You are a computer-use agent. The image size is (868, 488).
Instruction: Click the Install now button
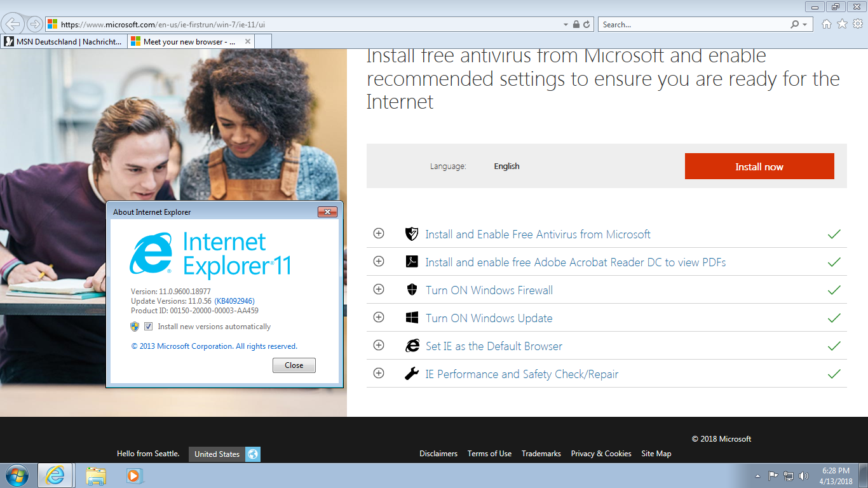(x=759, y=166)
